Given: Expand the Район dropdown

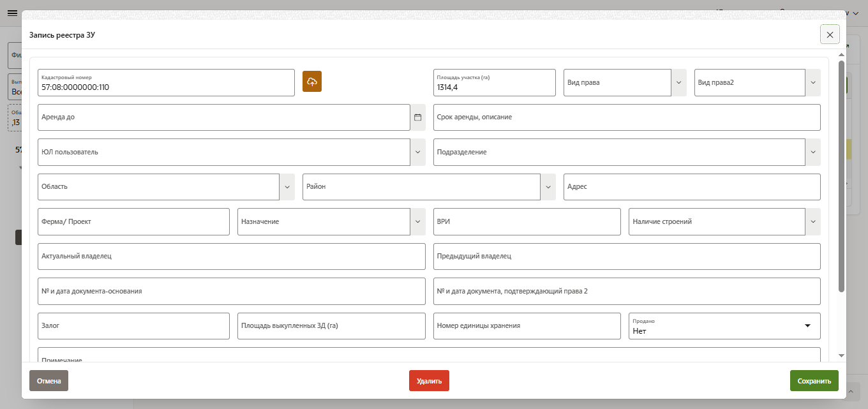Looking at the screenshot, I should pyautogui.click(x=548, y=187).
